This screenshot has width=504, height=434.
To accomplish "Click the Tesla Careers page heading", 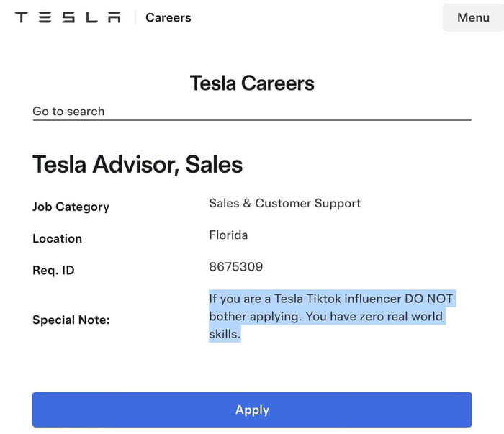I will 252,83.
